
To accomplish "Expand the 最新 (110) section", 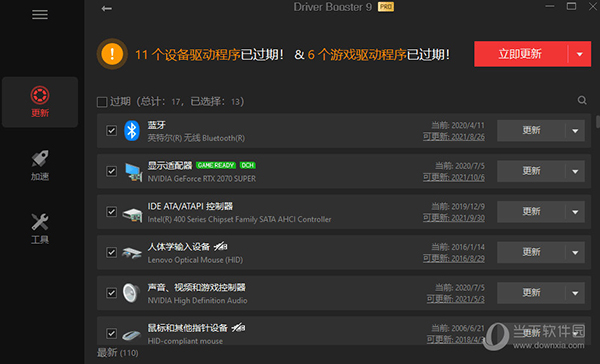I will click(117, 353).
